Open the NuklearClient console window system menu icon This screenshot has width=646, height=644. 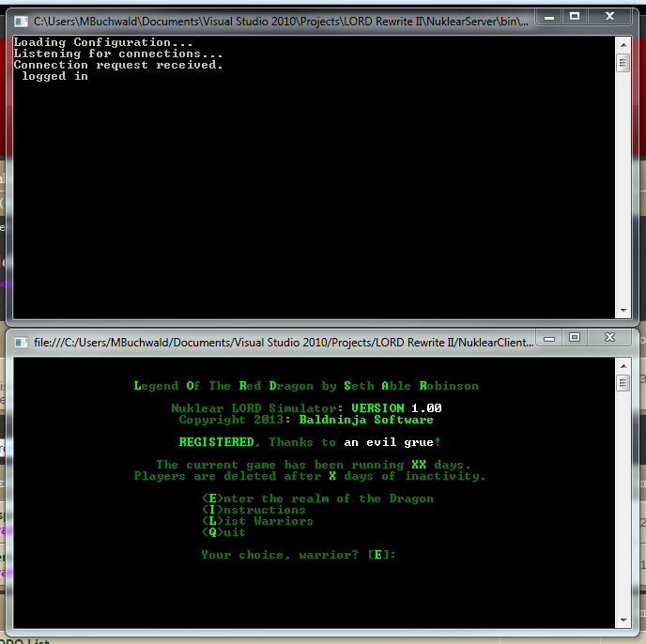tap(22, 342)
